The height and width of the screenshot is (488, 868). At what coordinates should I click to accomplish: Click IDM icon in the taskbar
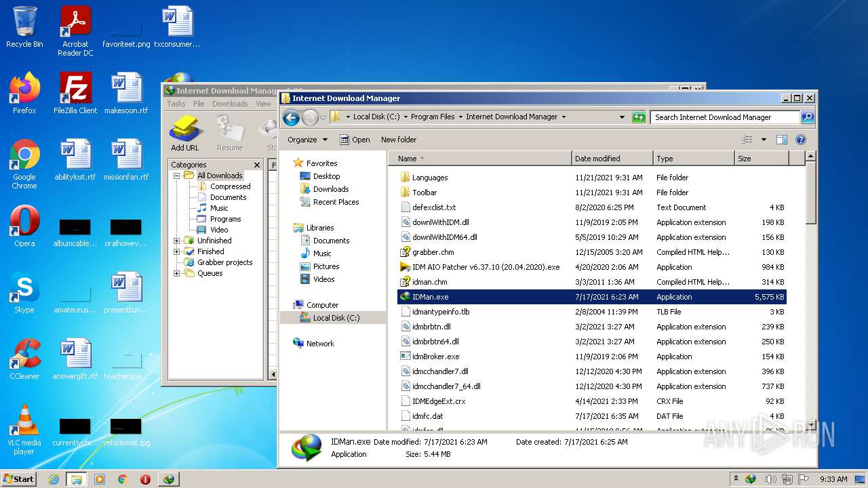pos(168,479)
